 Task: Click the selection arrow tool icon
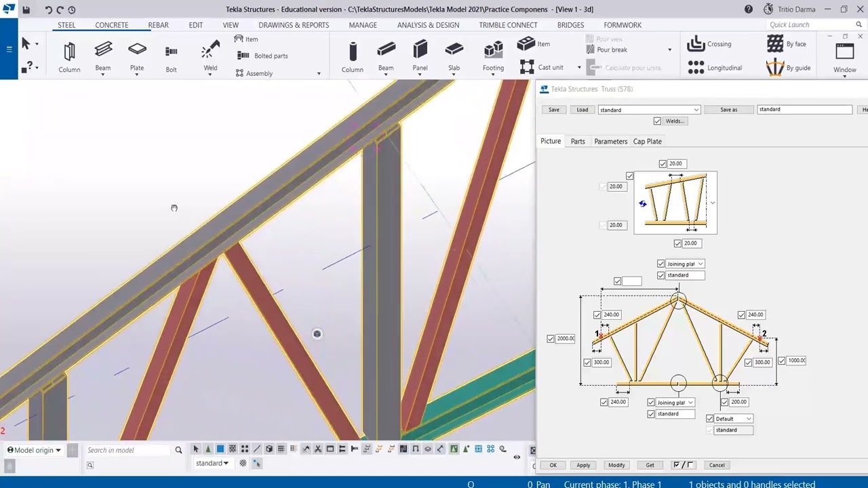(26, 44)
